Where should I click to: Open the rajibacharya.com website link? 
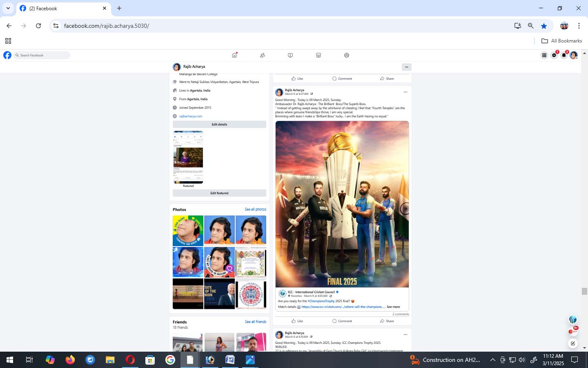[x=191, y=116]
